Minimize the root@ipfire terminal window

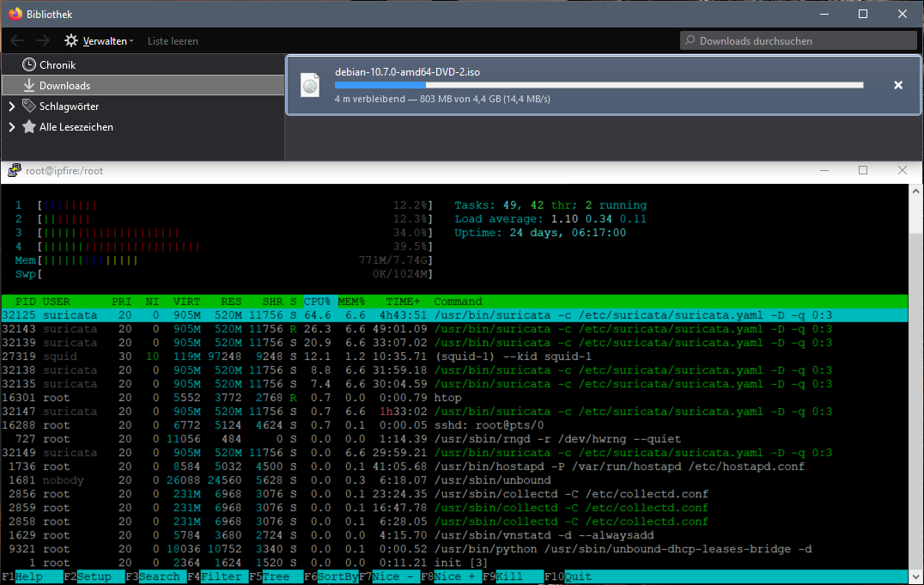coord(824,170)
